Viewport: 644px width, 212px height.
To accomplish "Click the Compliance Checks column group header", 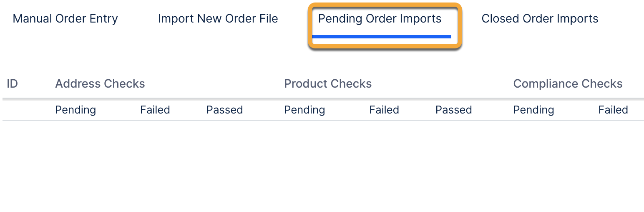I will click(x=568, y=84).
